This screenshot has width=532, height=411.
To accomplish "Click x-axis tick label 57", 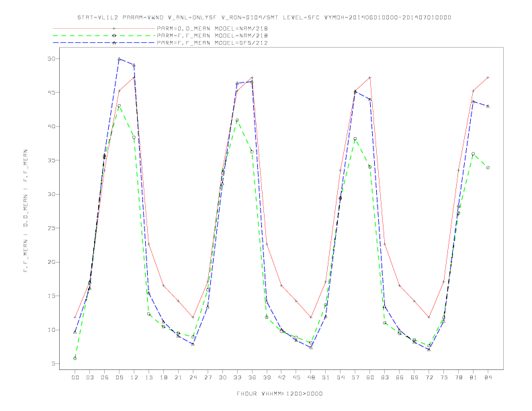I will pos(355,377).
